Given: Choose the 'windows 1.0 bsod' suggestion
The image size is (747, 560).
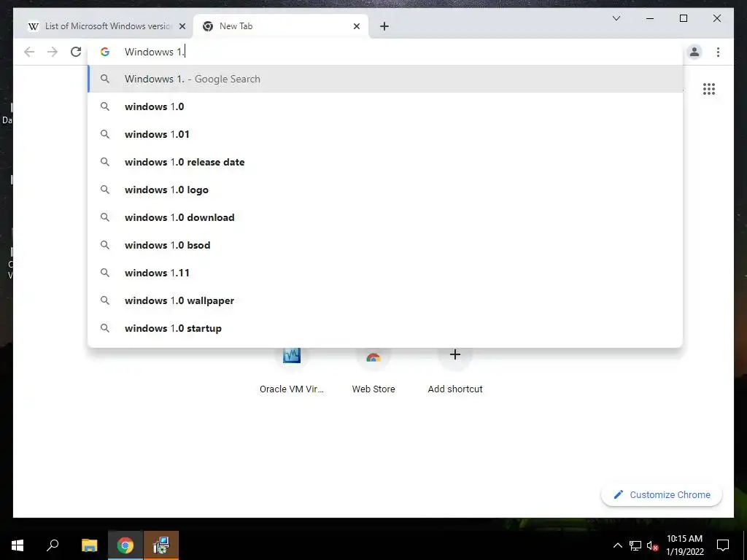Looking at the screenshot, I should point(385,245).
